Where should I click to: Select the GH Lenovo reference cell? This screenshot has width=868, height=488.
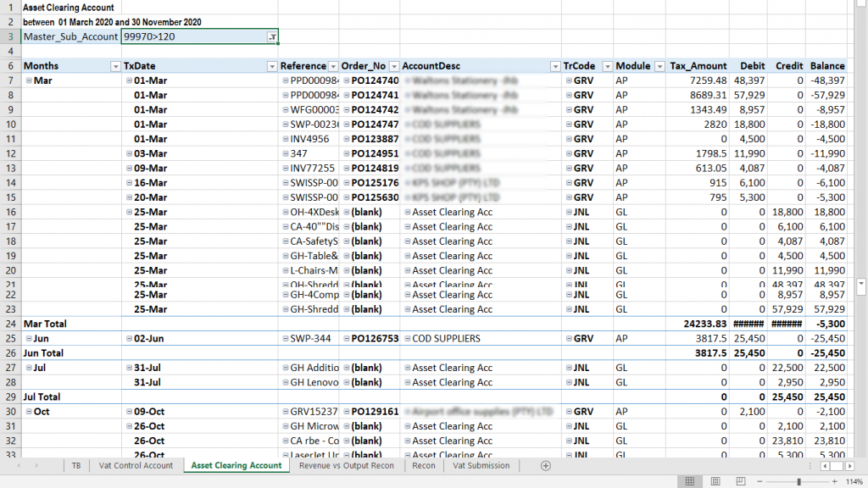click(314, 382)
